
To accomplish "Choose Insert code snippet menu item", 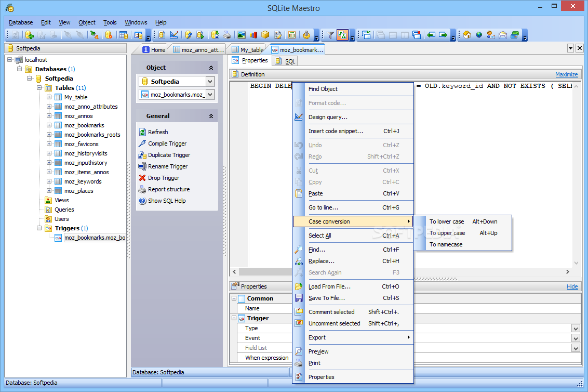I will (x=353, y=131).
